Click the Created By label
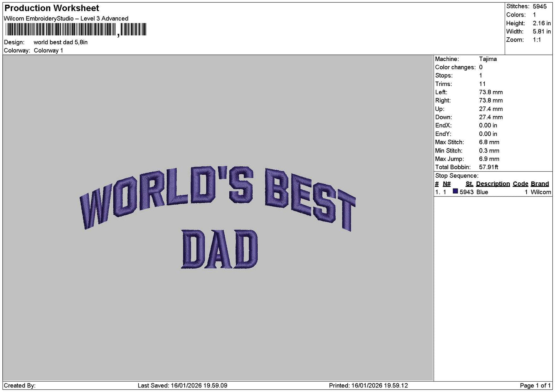Screen dimensions: 555x392 coord(20,386)
